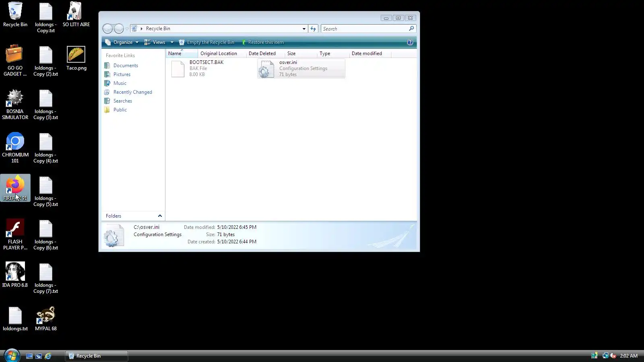
Task: Click the Views button to change view
Action: coord(155,42)
